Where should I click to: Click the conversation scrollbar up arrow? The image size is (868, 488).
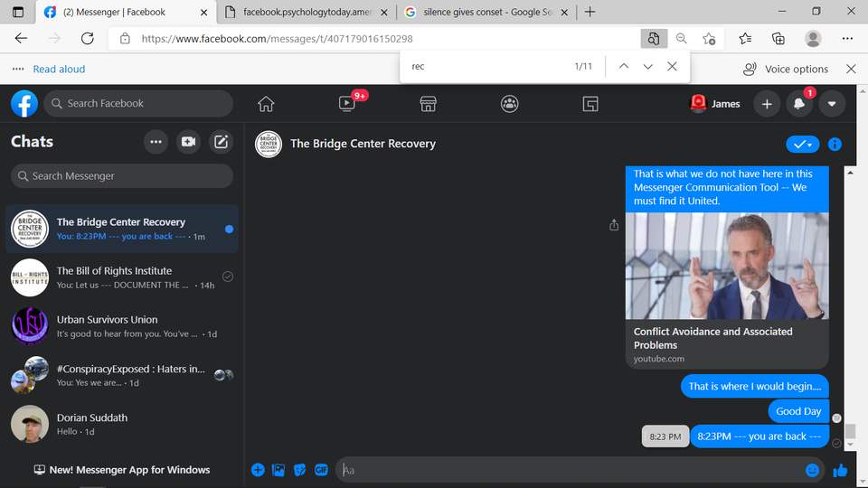pyautogui.click(x=850, y=173)
